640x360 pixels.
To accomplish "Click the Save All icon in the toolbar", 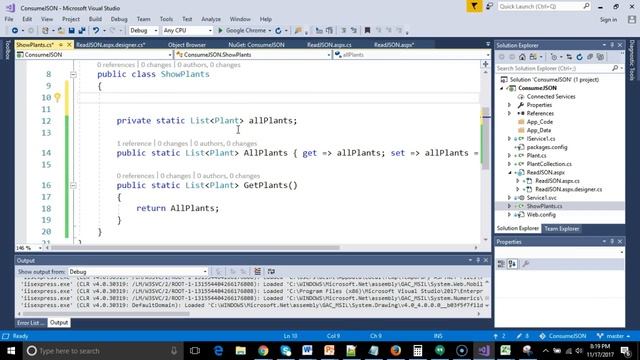I will (82, 31).
